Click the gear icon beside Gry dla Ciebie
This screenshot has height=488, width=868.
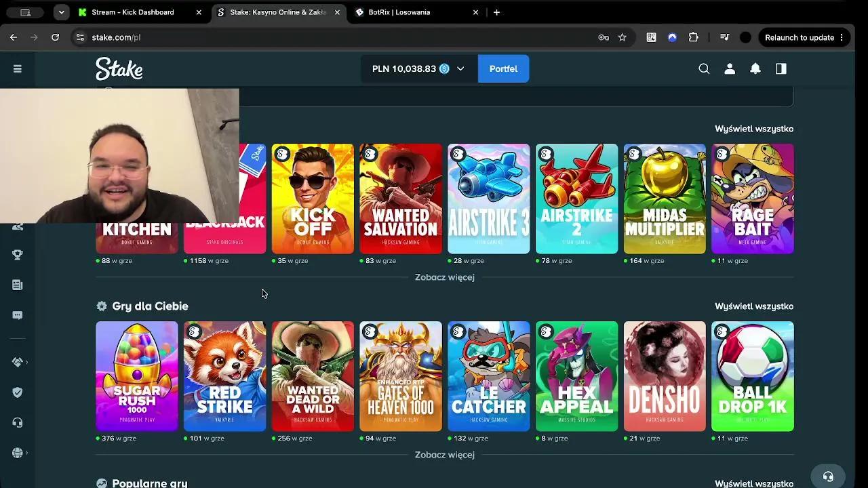[x=102, y=306]
